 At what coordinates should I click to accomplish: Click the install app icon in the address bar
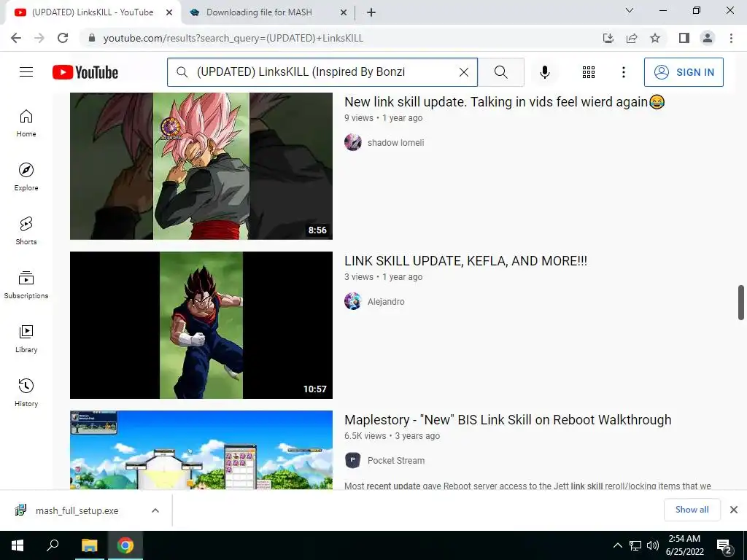coord(608,38)
